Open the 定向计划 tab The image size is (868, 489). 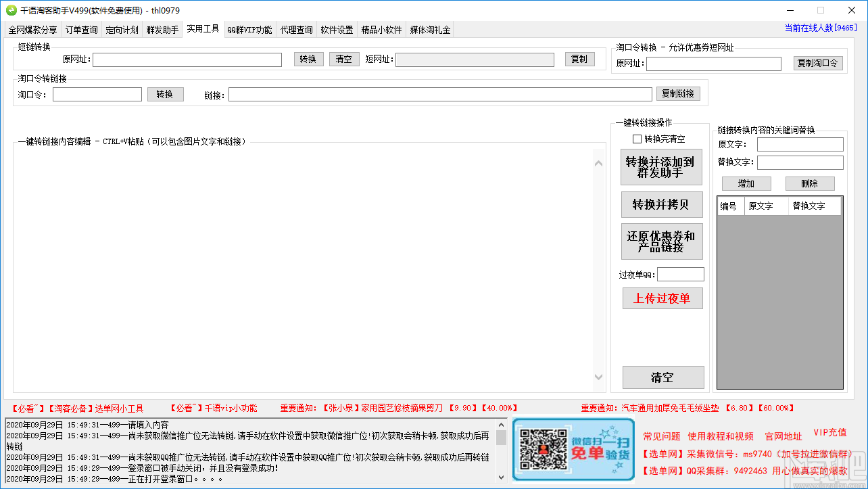pos(122,30)
